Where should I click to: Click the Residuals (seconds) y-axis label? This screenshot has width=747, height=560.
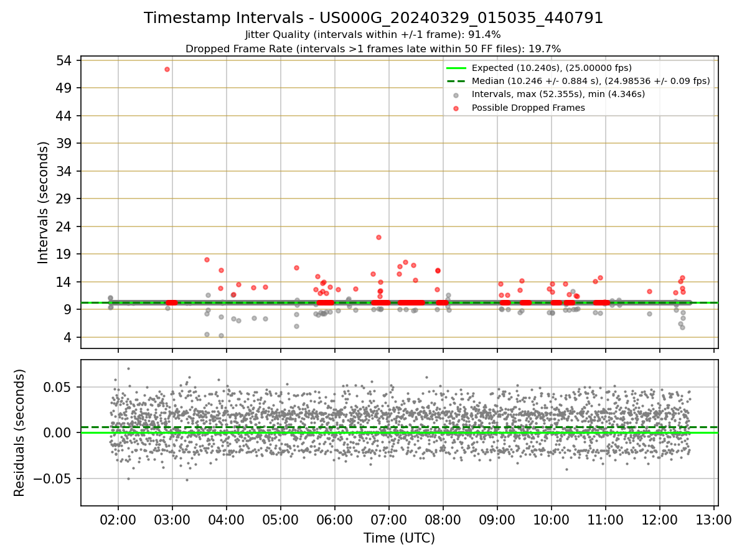20,432
